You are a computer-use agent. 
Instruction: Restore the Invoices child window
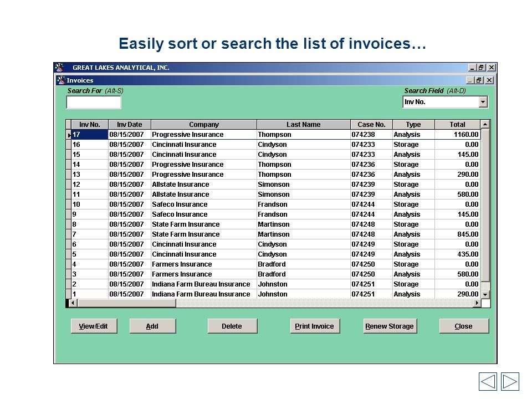(x=479, y=80)
